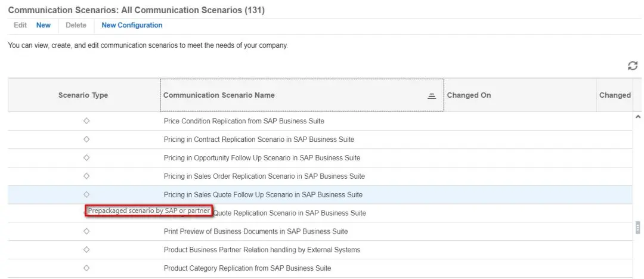This screenshot has width=644, height=279.
Task: Select the Scenario Type column header
Action: pyautogui.click(x=83, y=95)
